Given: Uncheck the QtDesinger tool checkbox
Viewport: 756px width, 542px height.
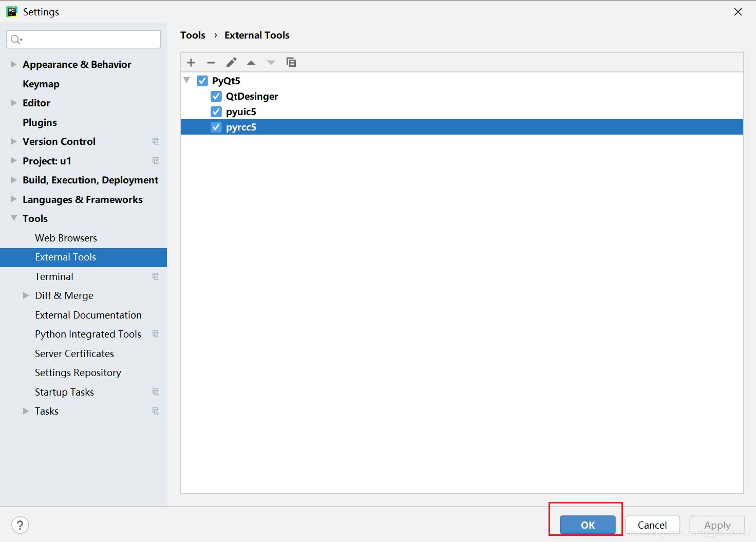Looking at the screenshot, I should tap(216, 96).
